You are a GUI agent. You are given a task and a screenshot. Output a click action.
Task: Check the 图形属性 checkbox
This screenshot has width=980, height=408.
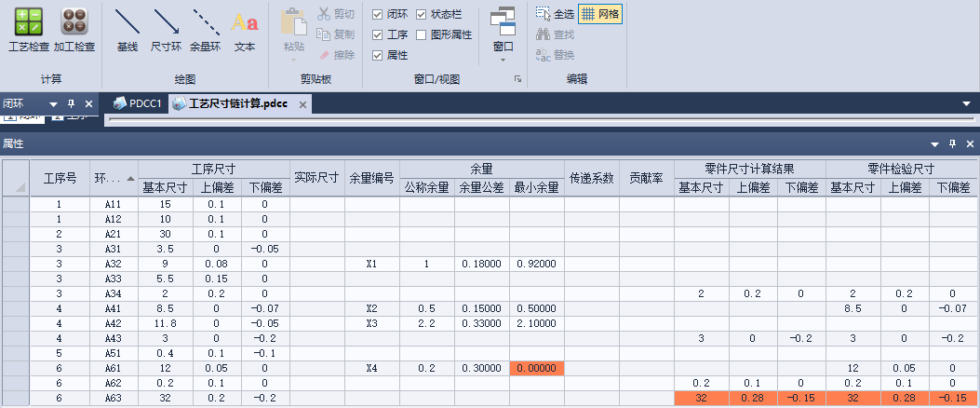[x=422, y=34]
